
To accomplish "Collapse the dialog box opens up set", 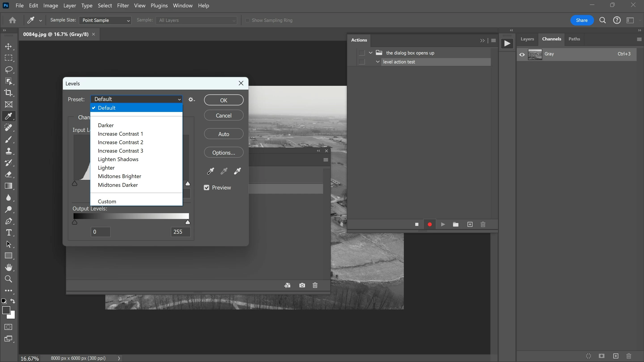I will [371, 53].
